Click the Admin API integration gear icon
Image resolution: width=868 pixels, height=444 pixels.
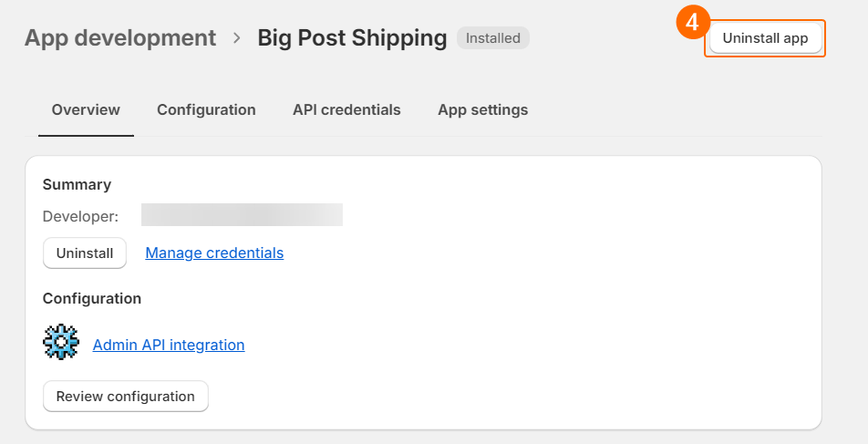[61, 343]
